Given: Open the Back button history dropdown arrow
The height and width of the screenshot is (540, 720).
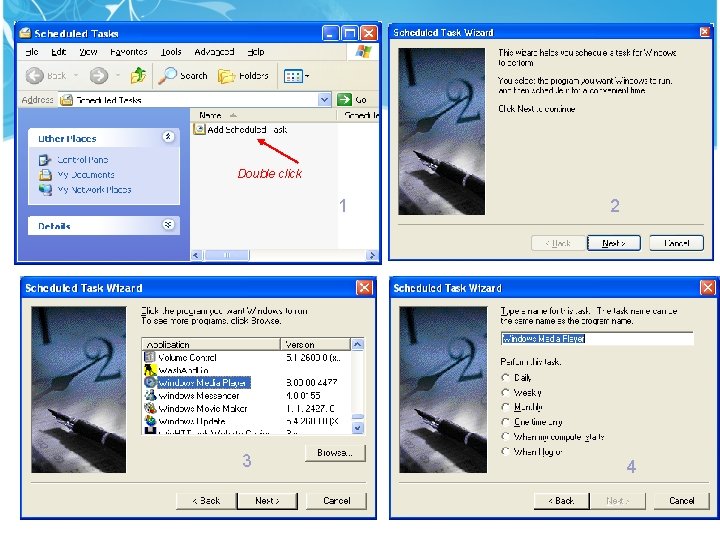Looking at the screenshot, I should pyautogui.click(x=76, y=76).
